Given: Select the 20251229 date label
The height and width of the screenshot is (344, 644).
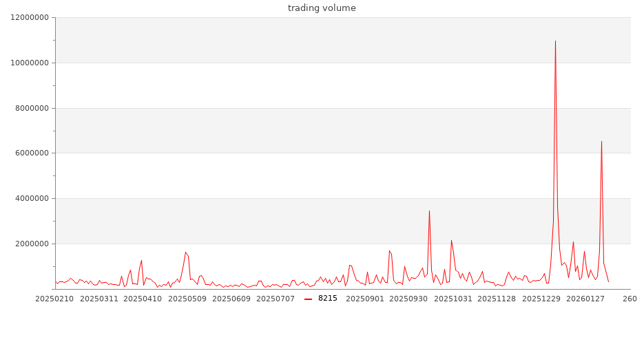Looking at the screenshot, I should [x=541, y=299].
